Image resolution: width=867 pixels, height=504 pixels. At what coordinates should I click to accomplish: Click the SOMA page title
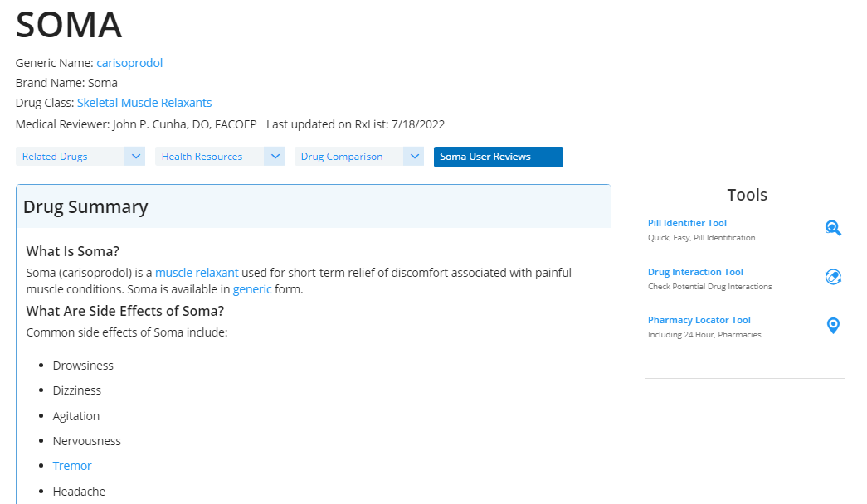69,25
